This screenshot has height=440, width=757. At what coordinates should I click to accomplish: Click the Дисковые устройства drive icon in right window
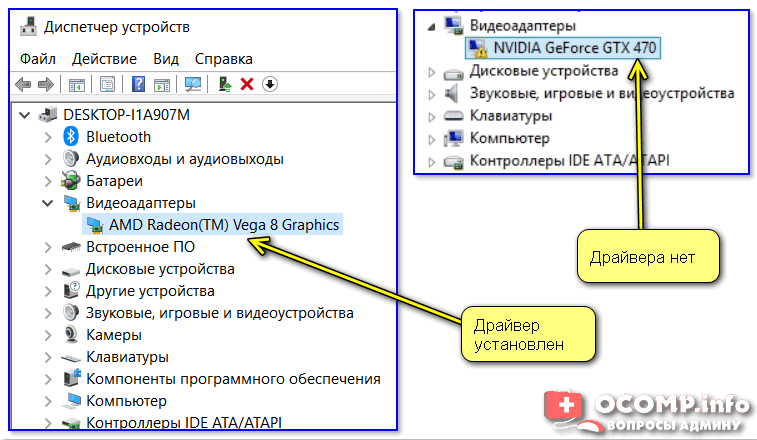pyautogui.click(x=453, y=72)
